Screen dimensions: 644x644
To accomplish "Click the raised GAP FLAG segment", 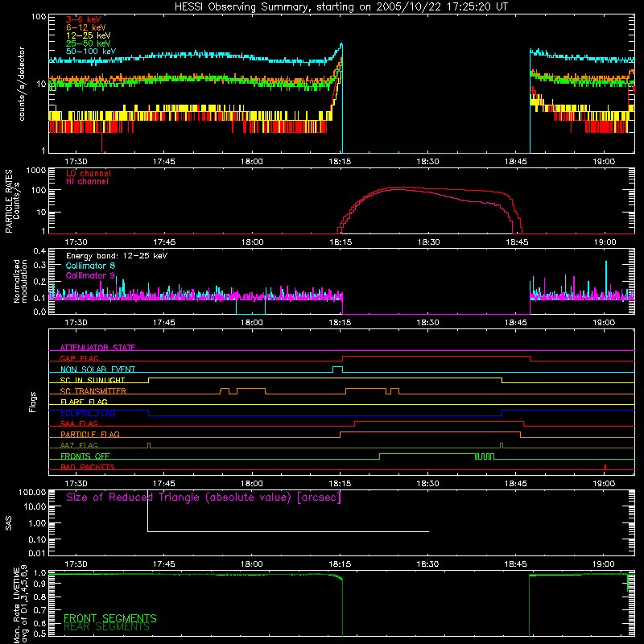I will [436, 357].
